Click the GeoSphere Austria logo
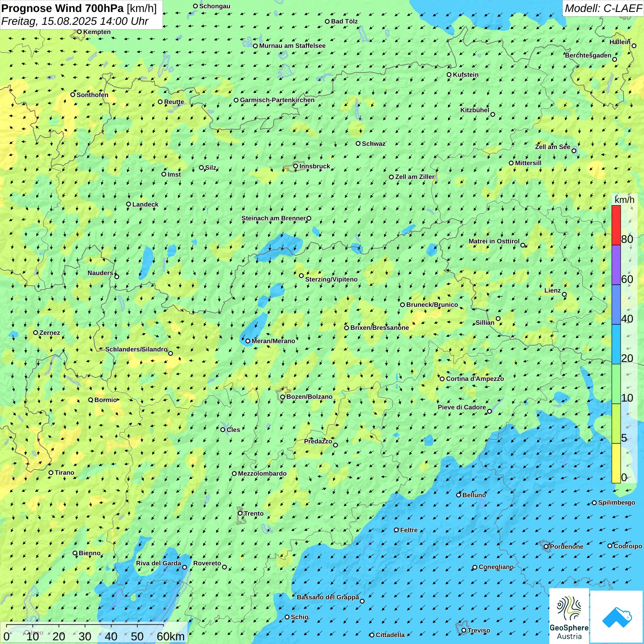 click(x=569, y=616)
